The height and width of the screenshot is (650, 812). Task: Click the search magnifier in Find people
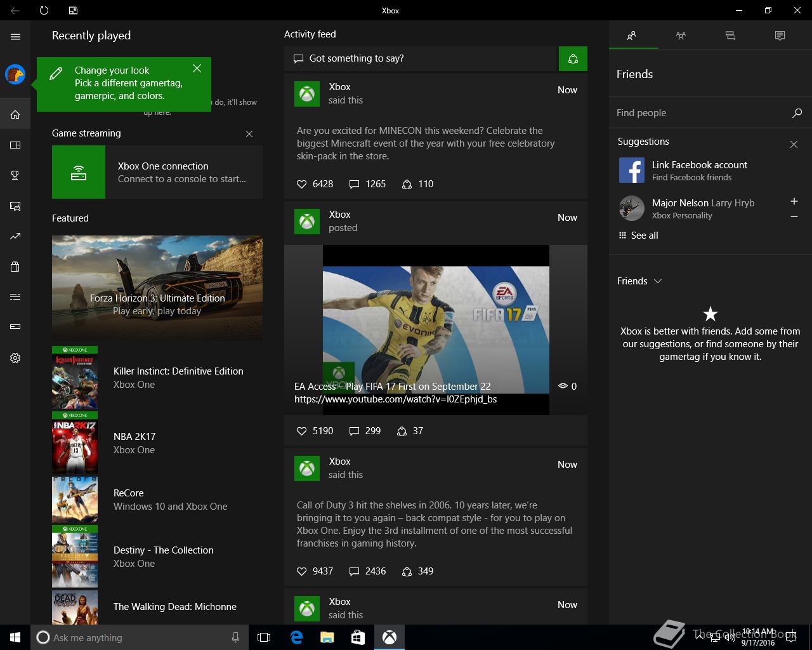click(x=797, y=113)
